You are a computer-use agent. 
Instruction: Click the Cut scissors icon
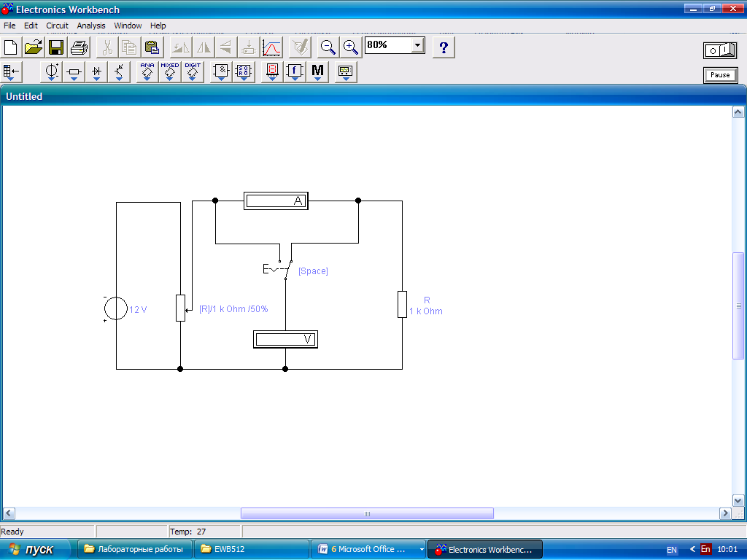(107, 47)
